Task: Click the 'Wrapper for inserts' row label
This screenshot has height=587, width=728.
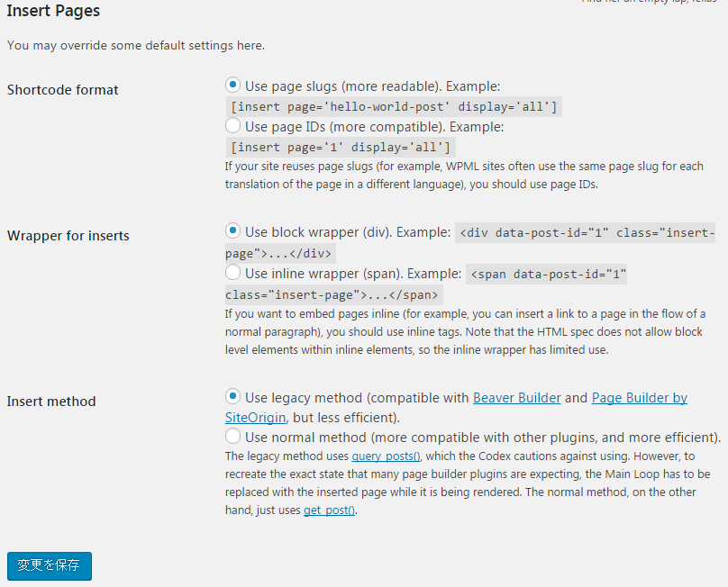Action: click(x=68, y=236)
